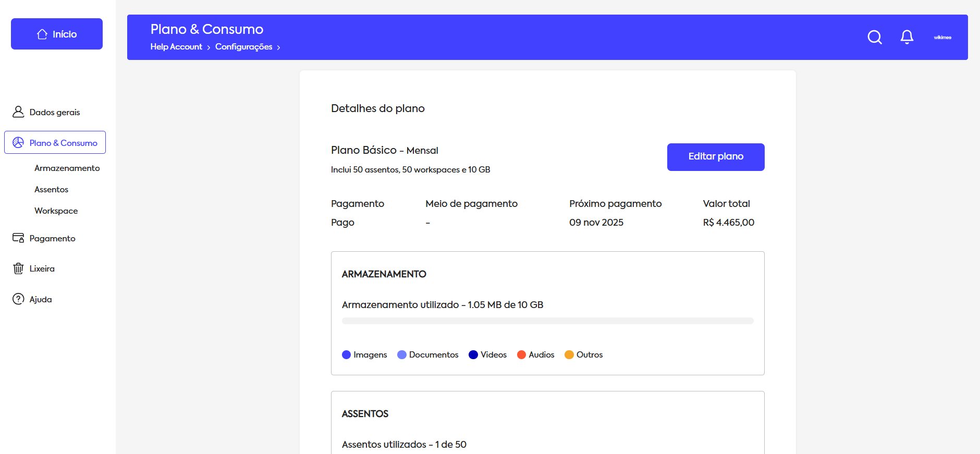
Task: Click the question mark Ajuda icon
Action: pyautogui.click(x=18, y=299)
